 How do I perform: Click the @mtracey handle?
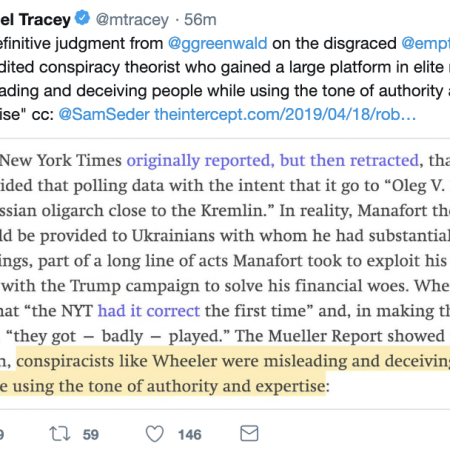coord(132,20)
